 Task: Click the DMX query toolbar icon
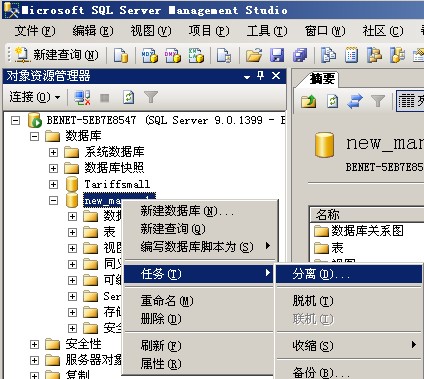point(173,55)
